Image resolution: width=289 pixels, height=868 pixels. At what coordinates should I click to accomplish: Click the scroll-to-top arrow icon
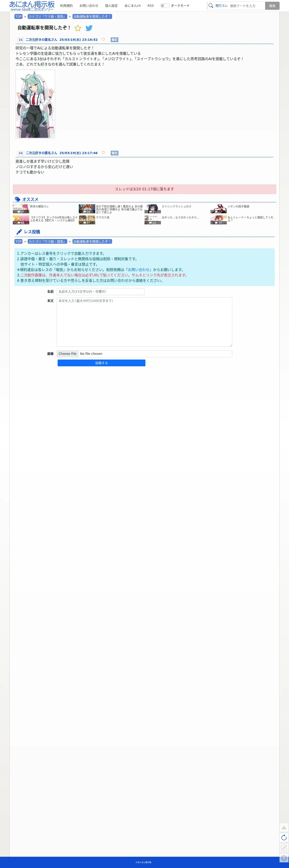[x=284, y=828]
